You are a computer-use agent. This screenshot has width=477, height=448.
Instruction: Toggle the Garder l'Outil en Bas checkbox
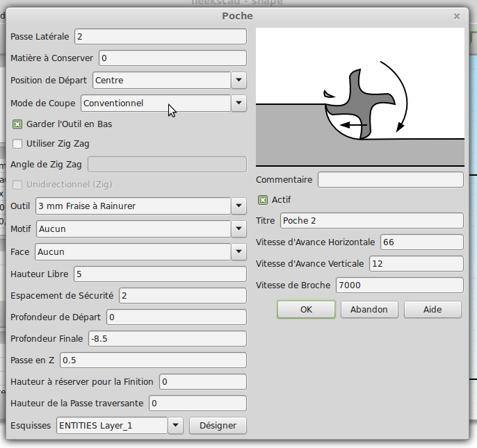point(17,124)
